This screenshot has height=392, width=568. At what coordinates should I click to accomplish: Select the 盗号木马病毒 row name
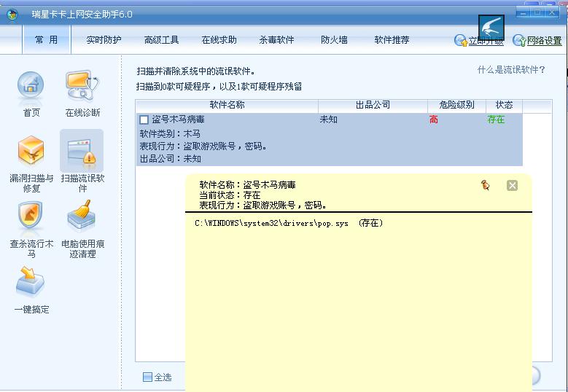pos(178,119)
